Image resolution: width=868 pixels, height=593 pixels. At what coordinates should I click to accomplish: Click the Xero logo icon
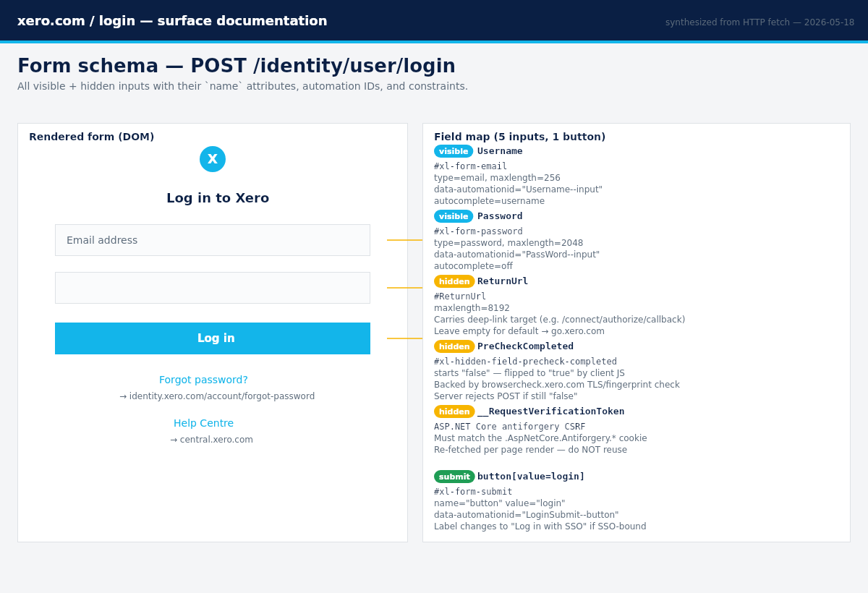pos(213,159)
